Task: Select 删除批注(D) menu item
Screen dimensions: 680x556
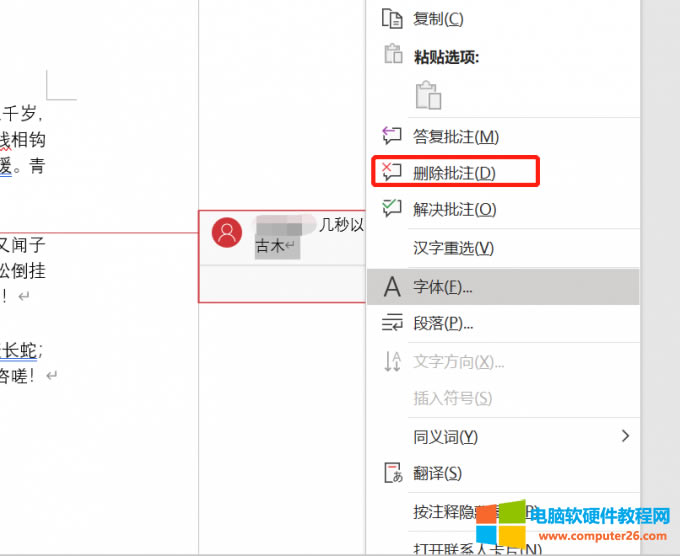Action: tap(455, 172)
